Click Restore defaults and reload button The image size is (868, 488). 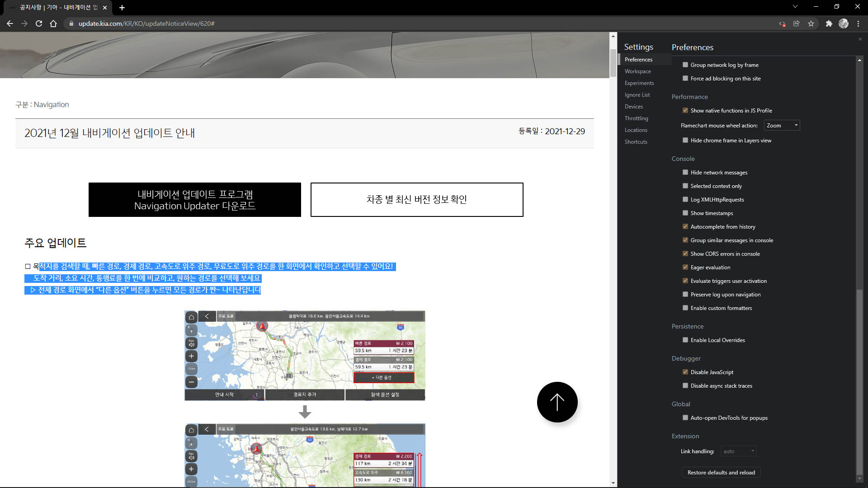coord(721,473)
